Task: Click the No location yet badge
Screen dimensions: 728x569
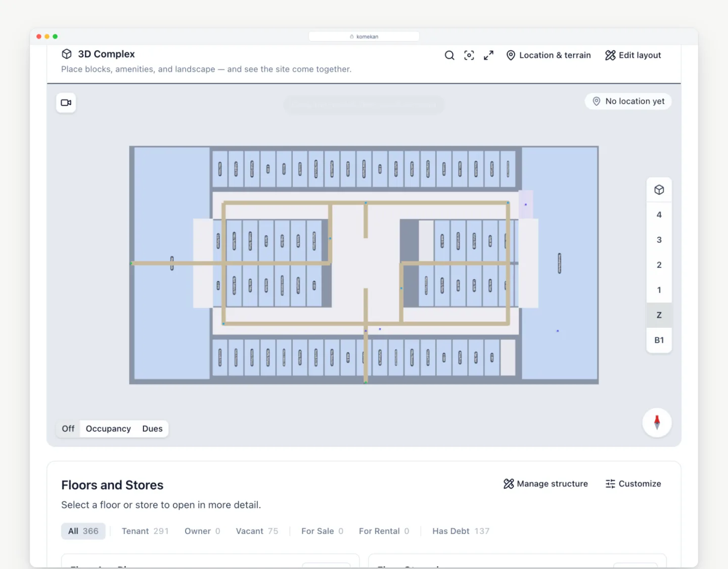Action: point(628,101)
